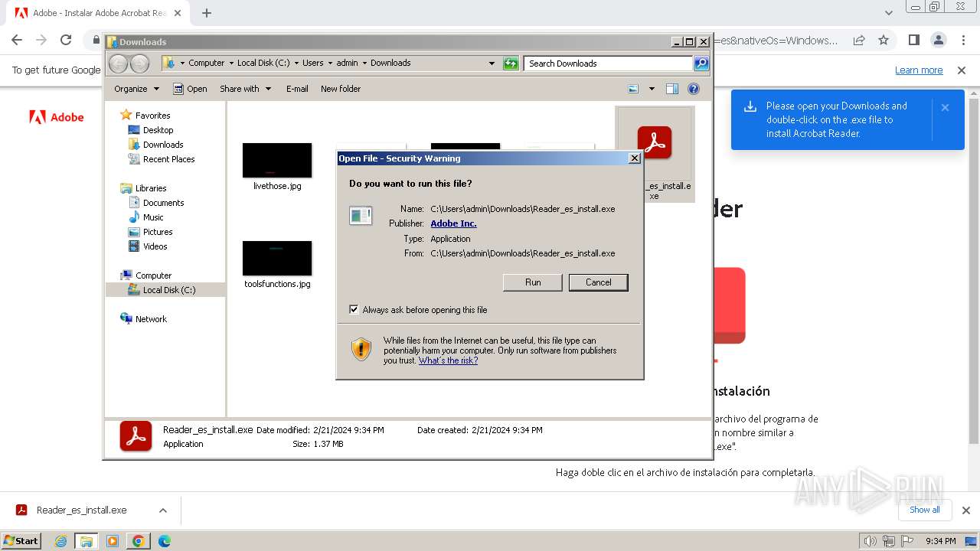Viewport: 980px width, 551px height.
Task: Bookmark this page with the star icon
Action: click(884, 40)
